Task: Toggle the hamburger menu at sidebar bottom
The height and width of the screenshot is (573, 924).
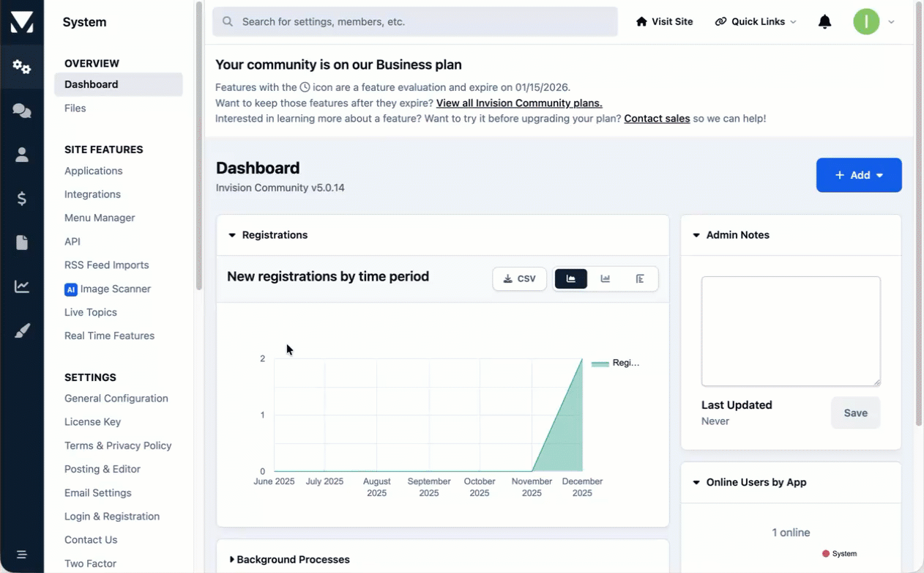Action: click(22, 555)
